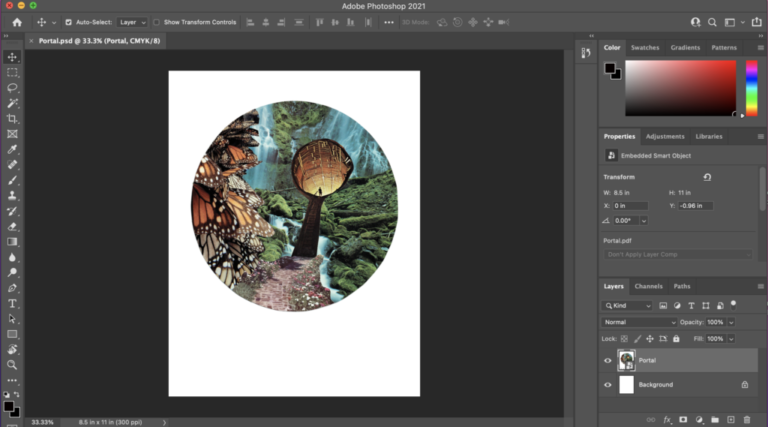
Task: Switch to the Channels tab
Action: 648,286
